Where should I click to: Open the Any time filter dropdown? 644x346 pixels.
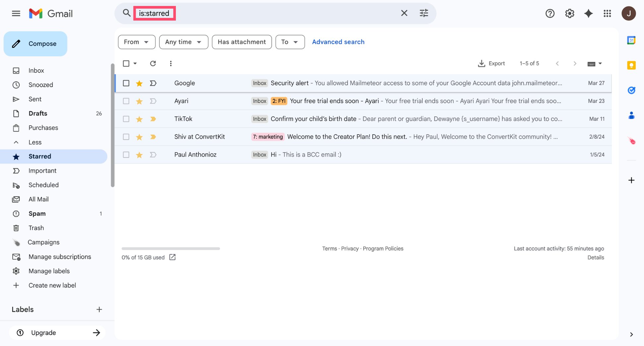pos(183,42)
